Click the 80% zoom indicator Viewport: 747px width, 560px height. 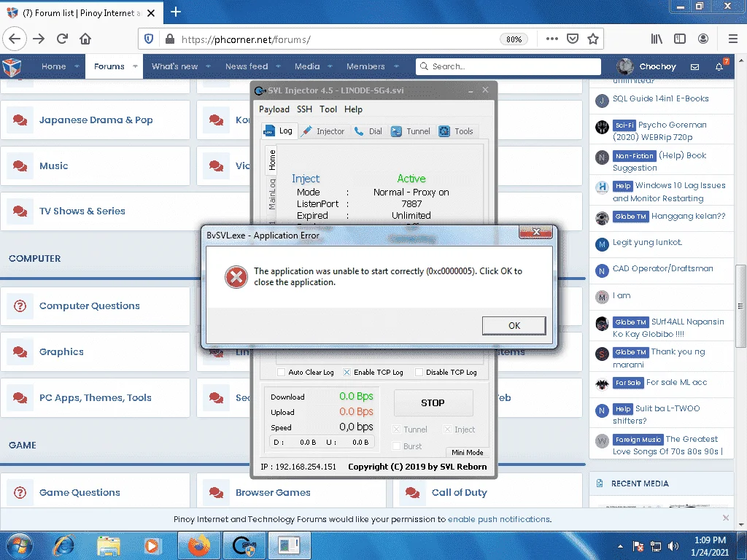[514, 39]
